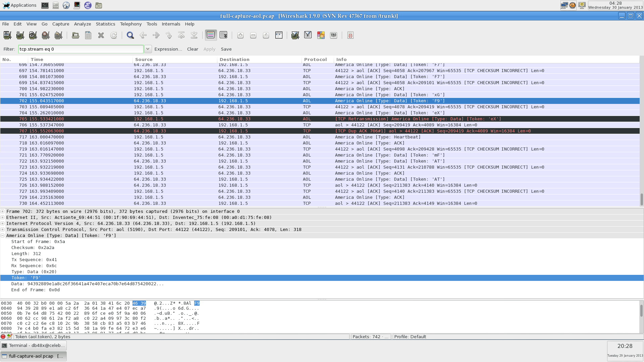Toggle auto scroll in live capture

pyautogui.click(x=223, y=35)
